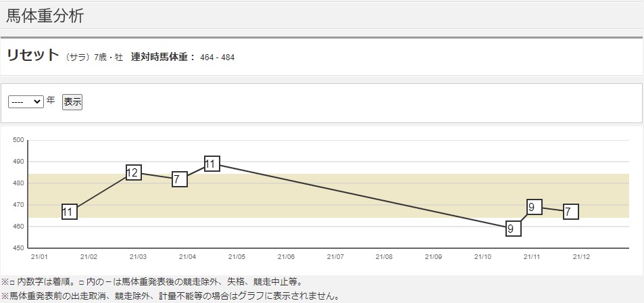Click the 500 label on vertical axis
644x303 pixels.
click(x=18, y=140)
